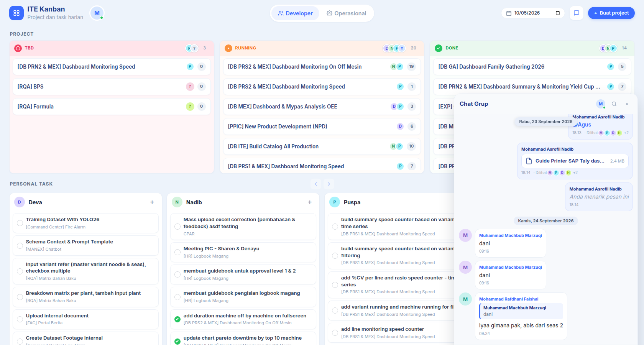Screen dimensions: 644x345
Task: Open the calendar picker in date field
Action: [557, 13]
